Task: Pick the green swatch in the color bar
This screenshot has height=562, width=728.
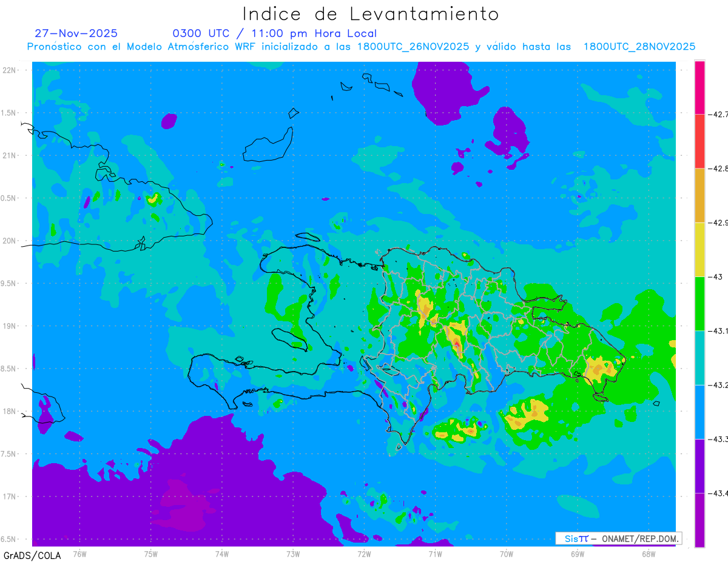Action: tap(699, 304)
